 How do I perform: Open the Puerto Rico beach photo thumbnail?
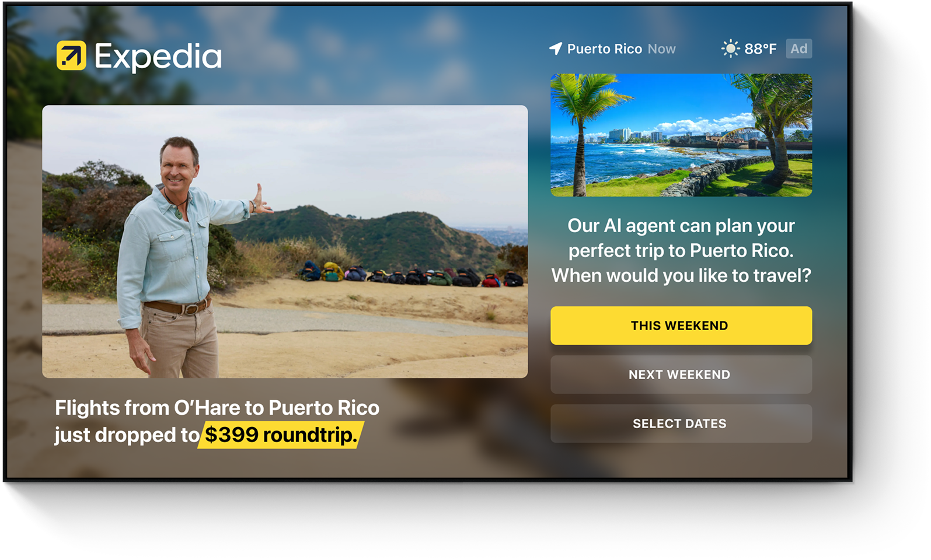pos(681,135)
